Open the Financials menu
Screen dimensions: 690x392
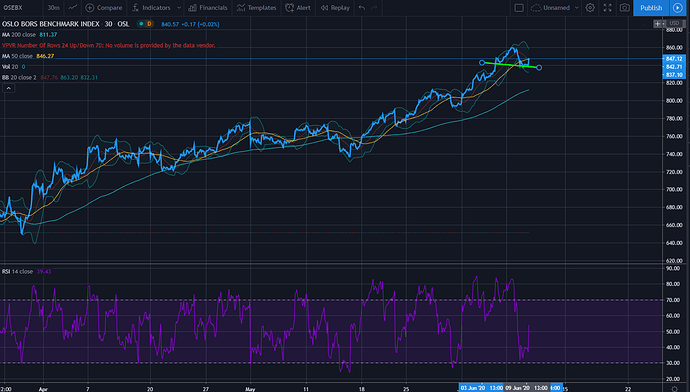click(208, 7)
